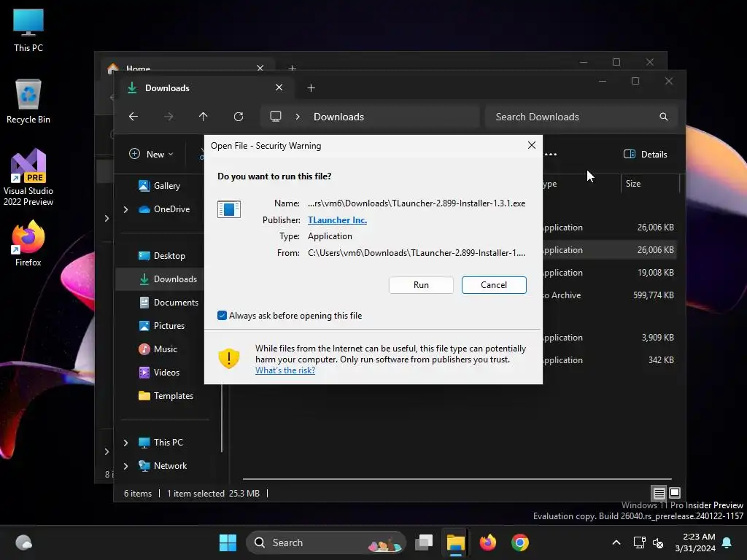
Task: Open the Windows Start menu
Action: (x=228, y=542)
